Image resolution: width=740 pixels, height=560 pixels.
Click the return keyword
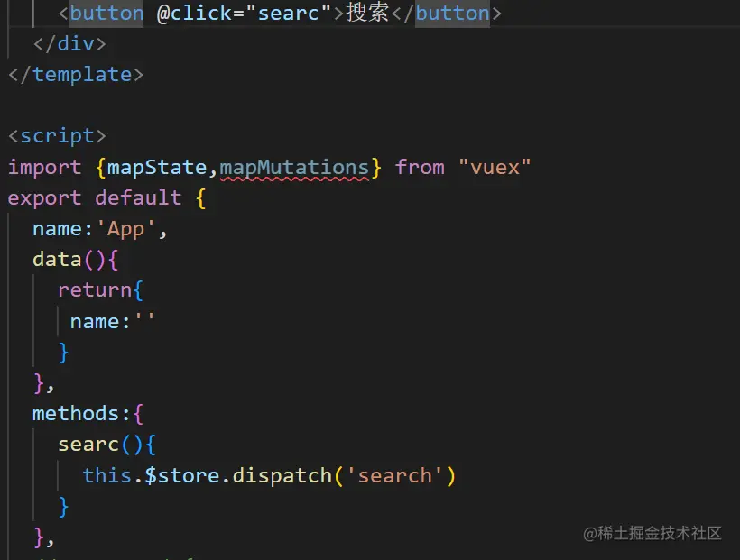95,290
